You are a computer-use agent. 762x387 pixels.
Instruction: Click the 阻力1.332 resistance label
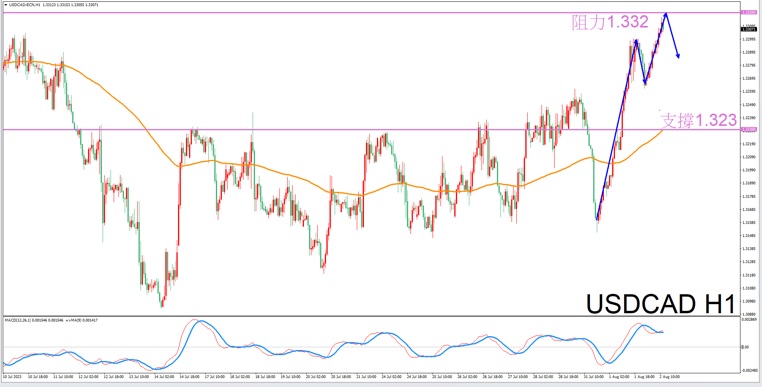[x=610, y=23]
